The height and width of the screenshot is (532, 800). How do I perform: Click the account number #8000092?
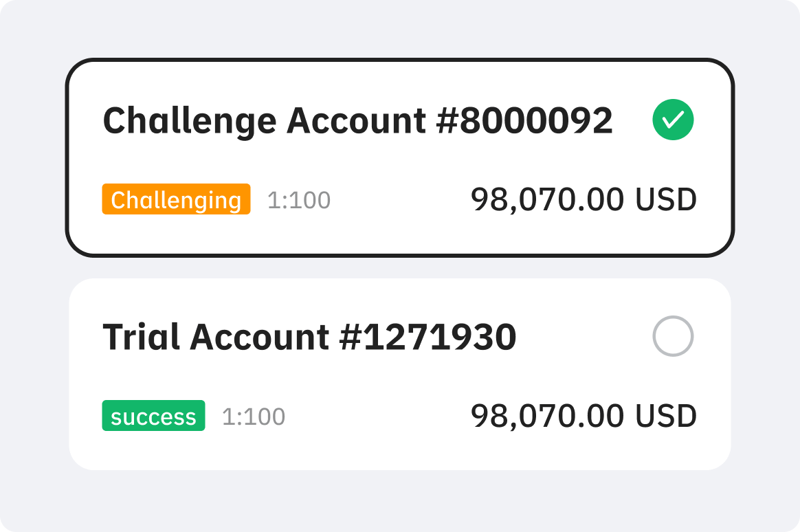(x=524, y=121)
